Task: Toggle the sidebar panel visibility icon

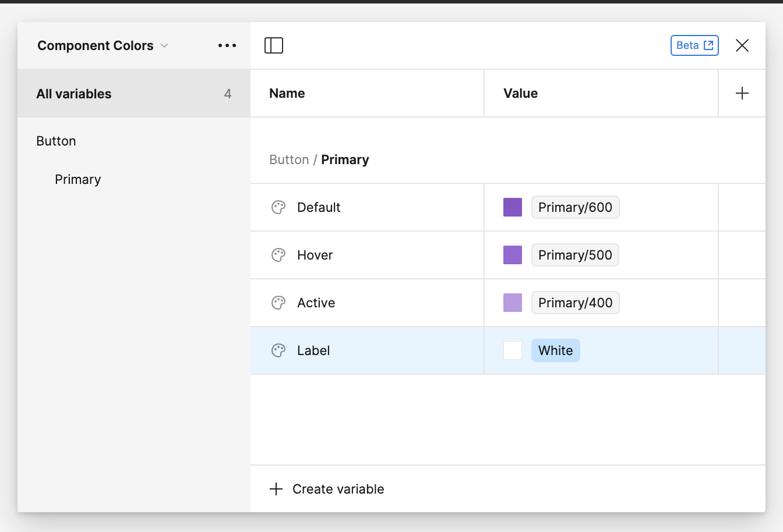Action: tap(274, 45)
